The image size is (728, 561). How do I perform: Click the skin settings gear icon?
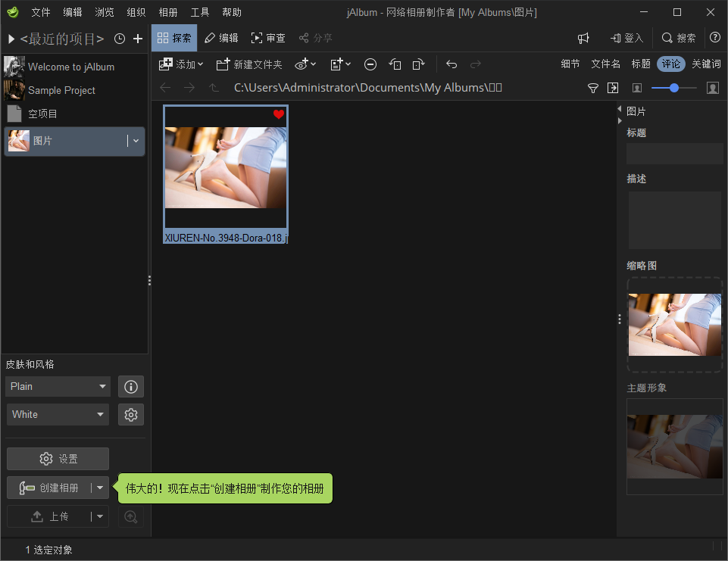point(131,414)
